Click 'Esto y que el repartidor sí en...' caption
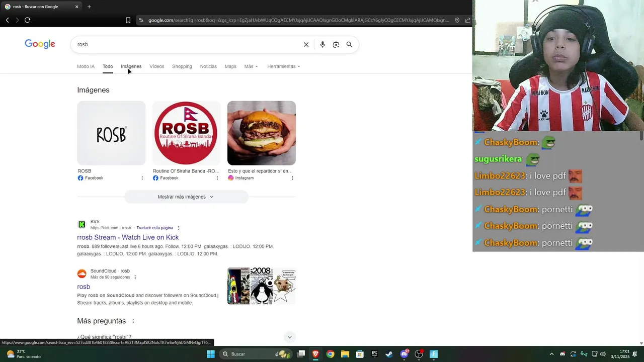Screen dimensions: 644x362 [x=260, y=171]
